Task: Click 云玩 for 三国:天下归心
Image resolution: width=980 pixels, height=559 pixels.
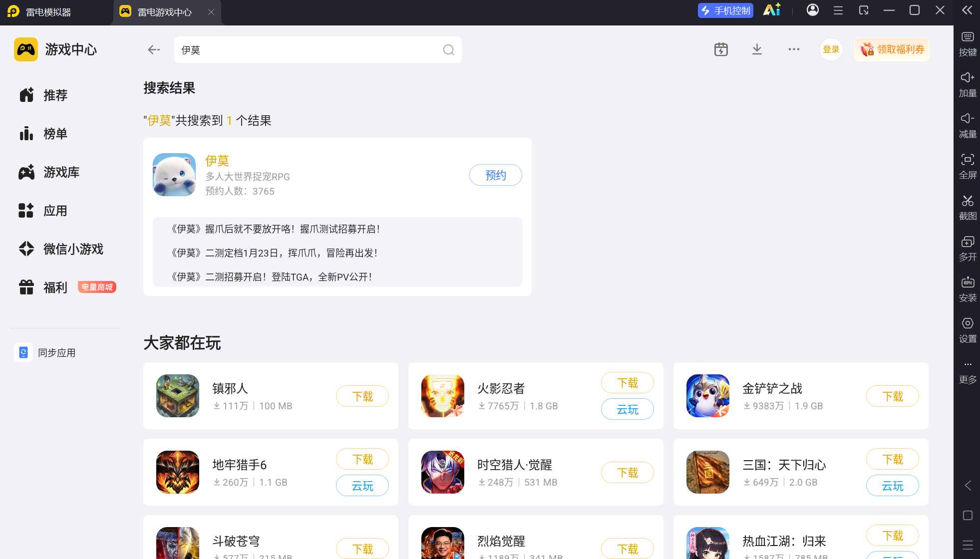Action: (x=893, y=486)
